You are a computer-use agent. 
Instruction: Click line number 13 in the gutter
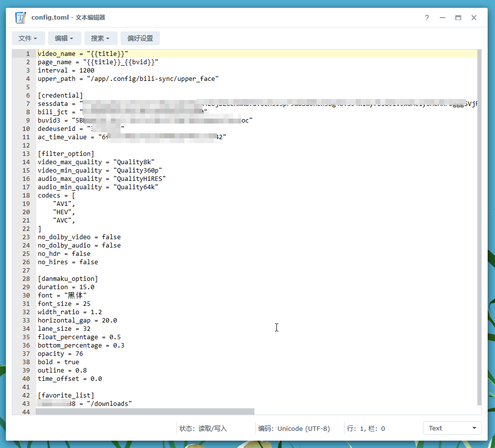(26, 154)
